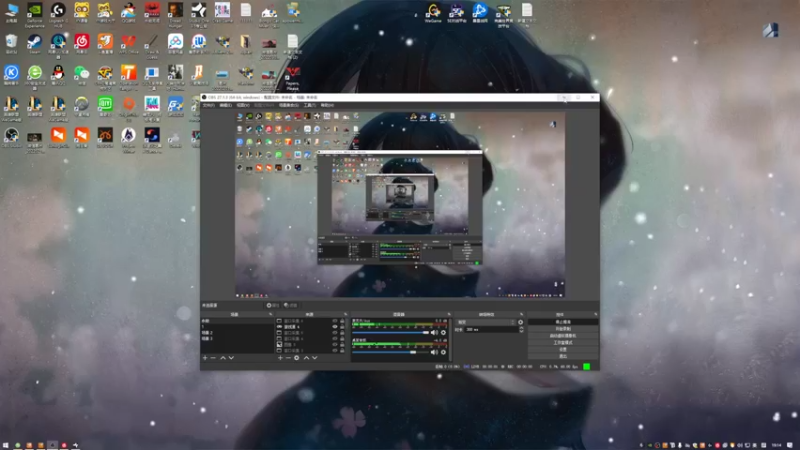Mute the desktop audio speaker icon
Image resolution: width=800 pixels, height=450 pixels.
pyautogui.click(x=434, y=352)
